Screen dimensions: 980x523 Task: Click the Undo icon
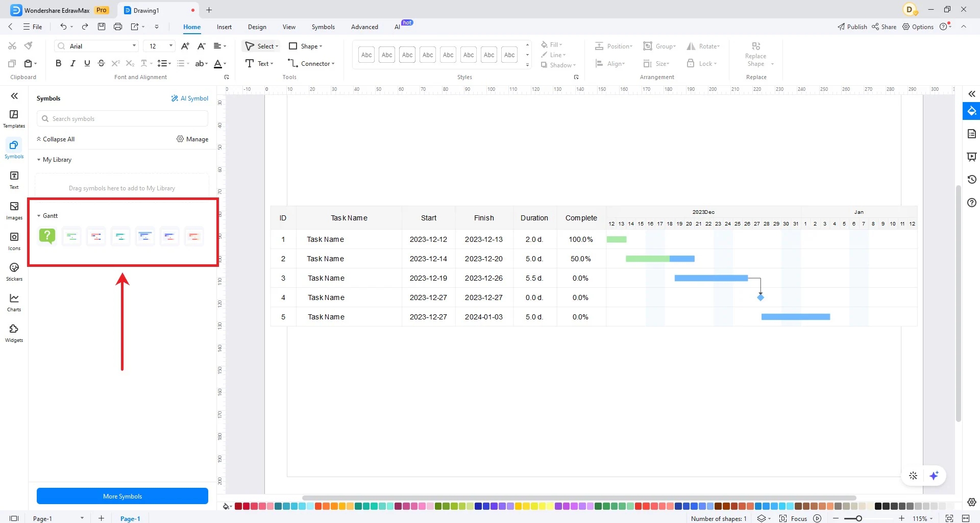pyautogui.click(x=63, y=27)
